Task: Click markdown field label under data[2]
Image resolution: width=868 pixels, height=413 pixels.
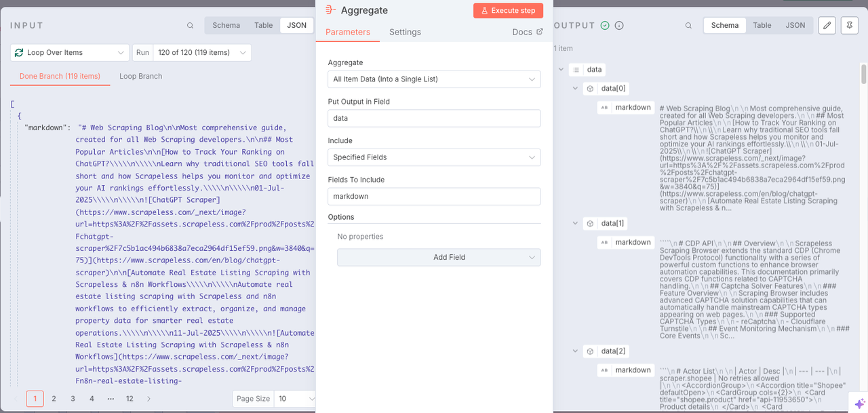Action: [x=633, y=370]
